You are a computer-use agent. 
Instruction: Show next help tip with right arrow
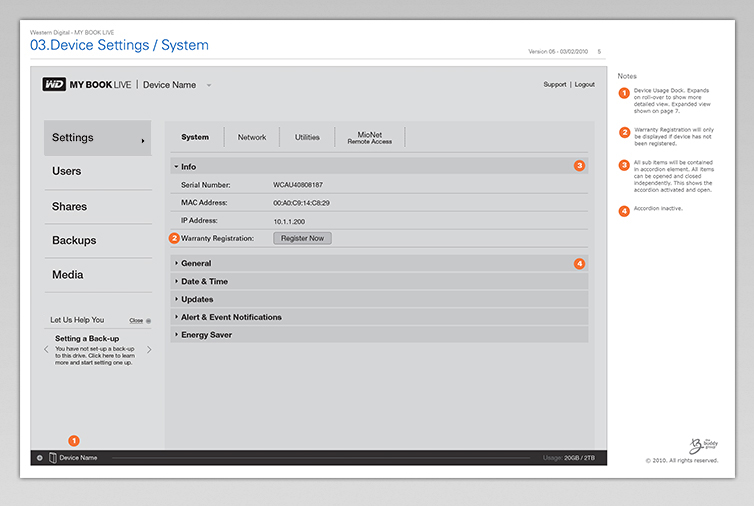tap(149, 349)
